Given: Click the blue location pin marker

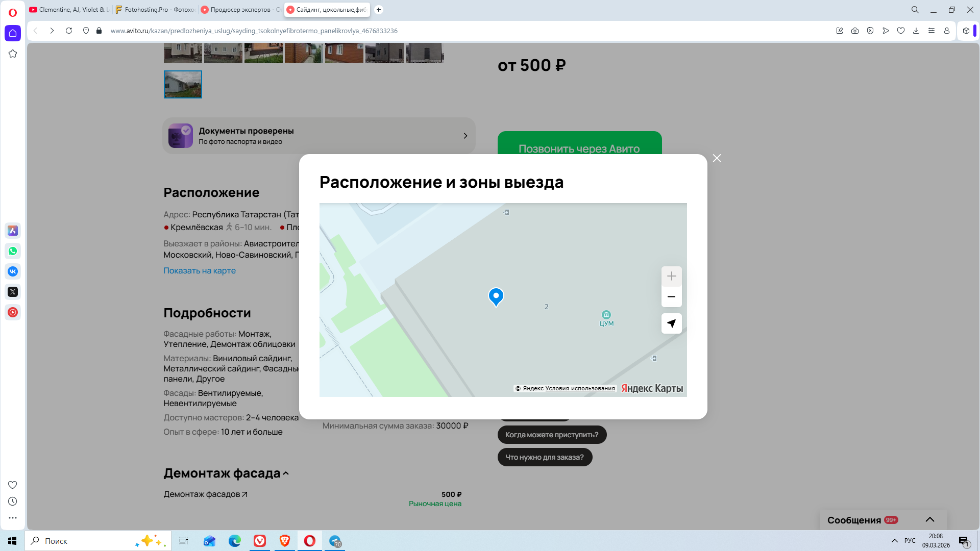Looking at the screenshot, I should (496, 296).
